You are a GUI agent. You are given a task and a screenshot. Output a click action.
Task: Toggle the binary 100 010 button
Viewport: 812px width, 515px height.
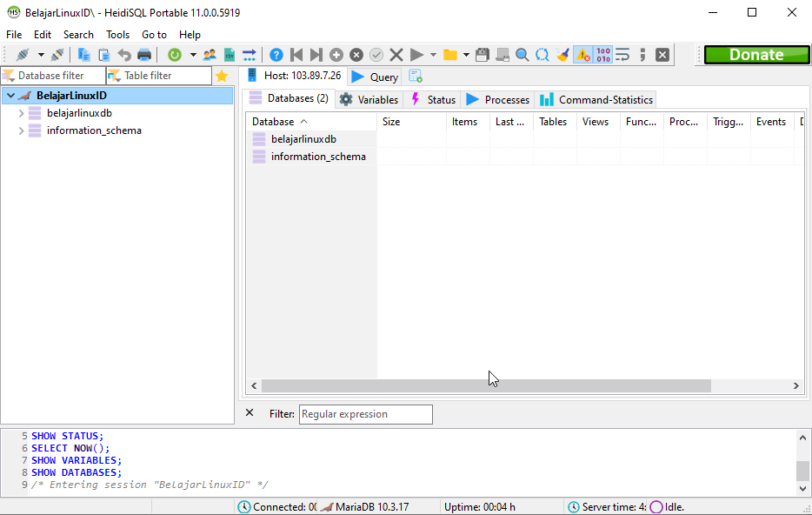point(602,55)
